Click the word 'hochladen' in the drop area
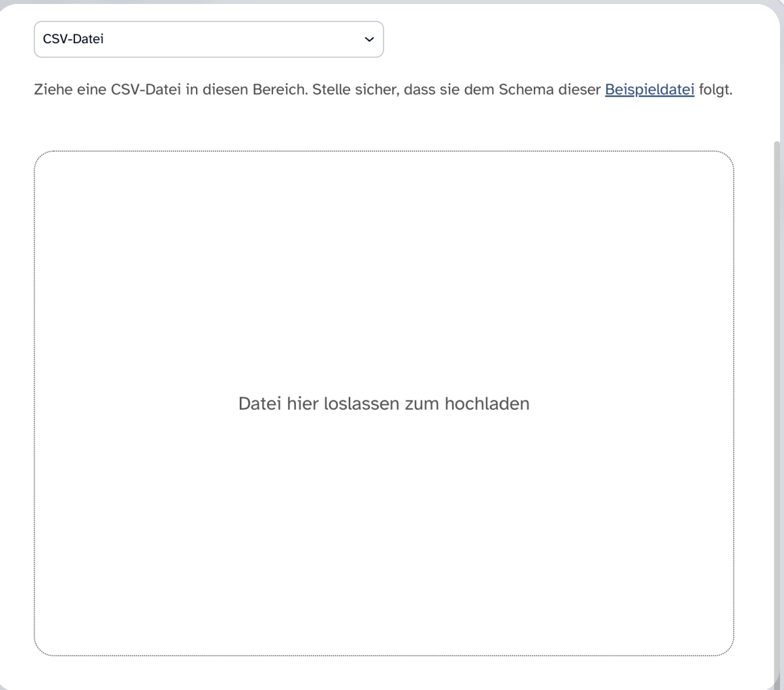 [x=487, y=404]
